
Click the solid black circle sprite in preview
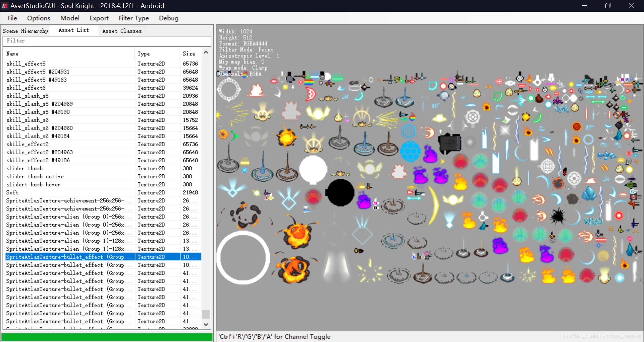pyautogui.click(x=340, y=192)
